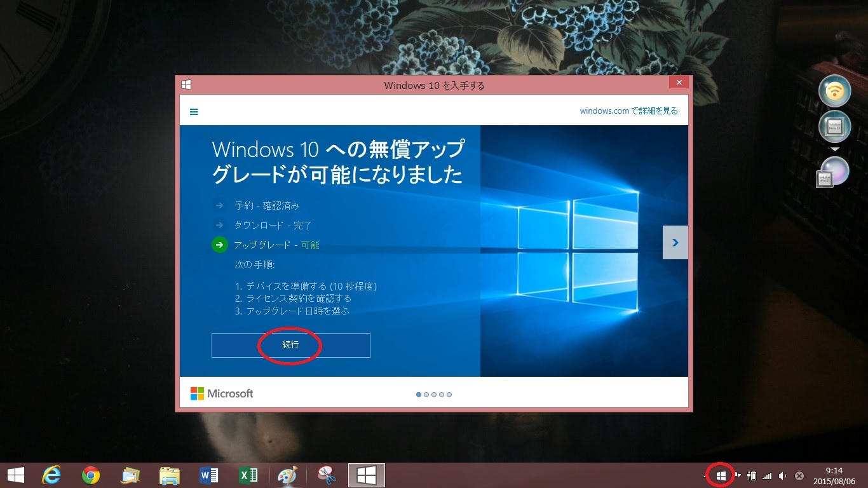Open Action Center flag in tray
Image resolution: width=868 pixels, height=488 pixels.
coord(737,475)
